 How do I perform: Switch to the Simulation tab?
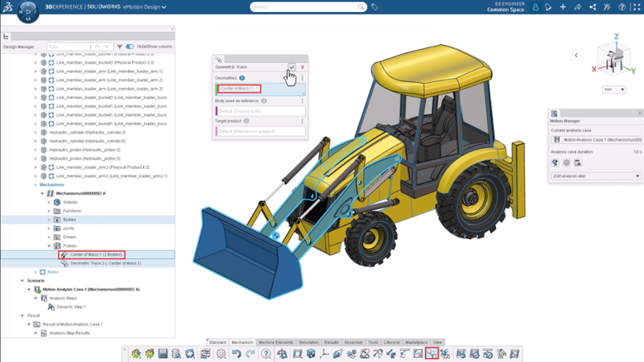308,342
